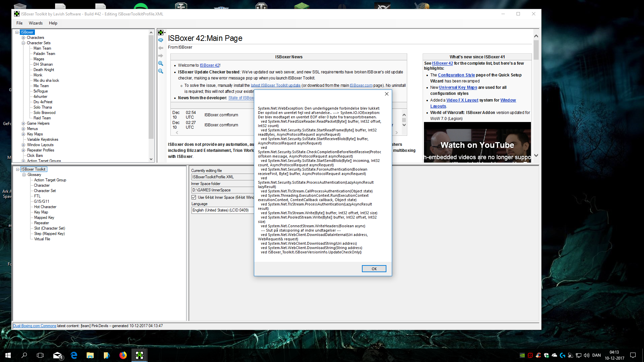Collapse the Glossary tree node
Viewport: 644px width, 362px height.
tap(24, 175)
